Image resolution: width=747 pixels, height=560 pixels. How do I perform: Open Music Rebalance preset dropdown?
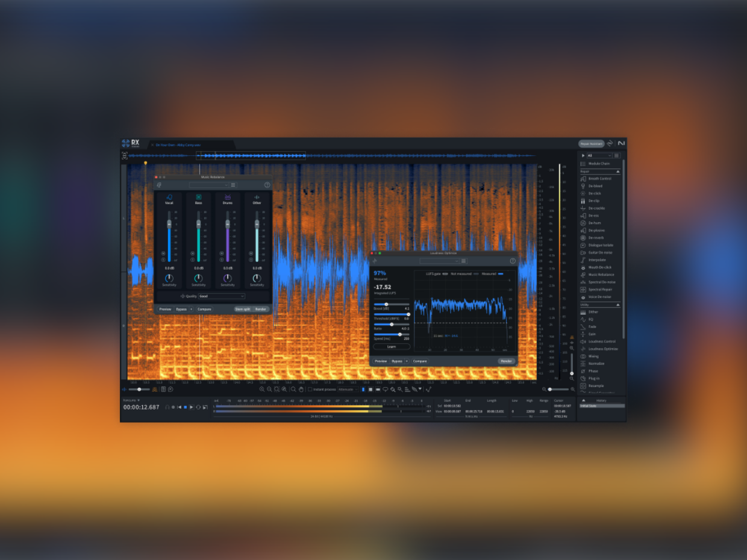[x=208, y=185]
